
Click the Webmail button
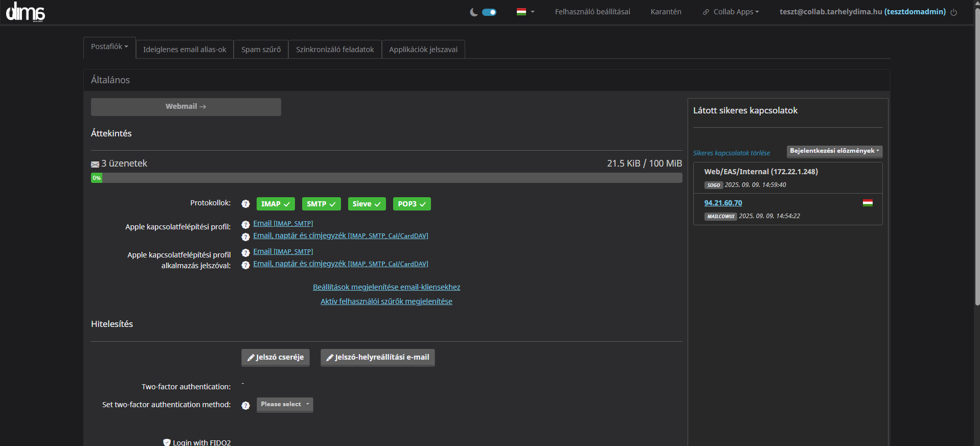186,107
